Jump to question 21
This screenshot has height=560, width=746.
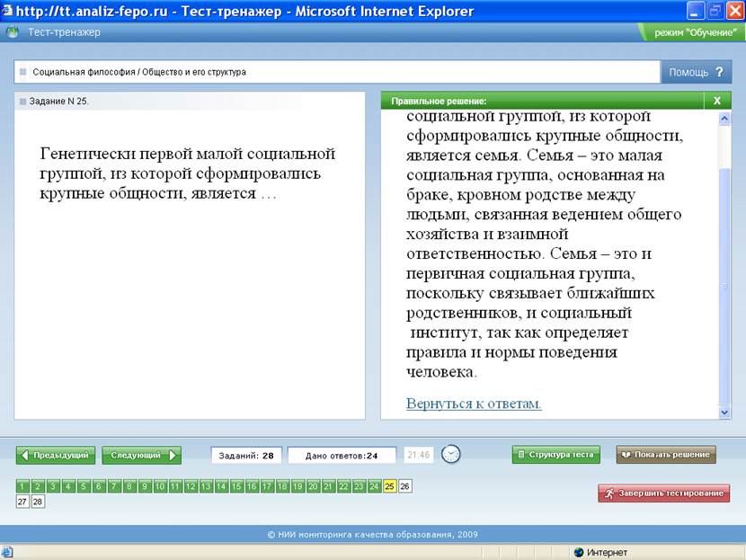tap(328, 486)
